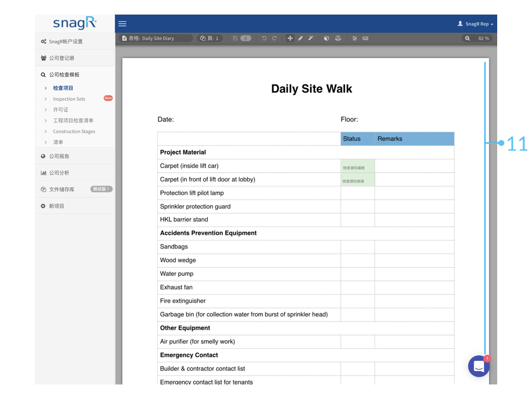Click the Builder & contractor contact list text

pos(203,369)
